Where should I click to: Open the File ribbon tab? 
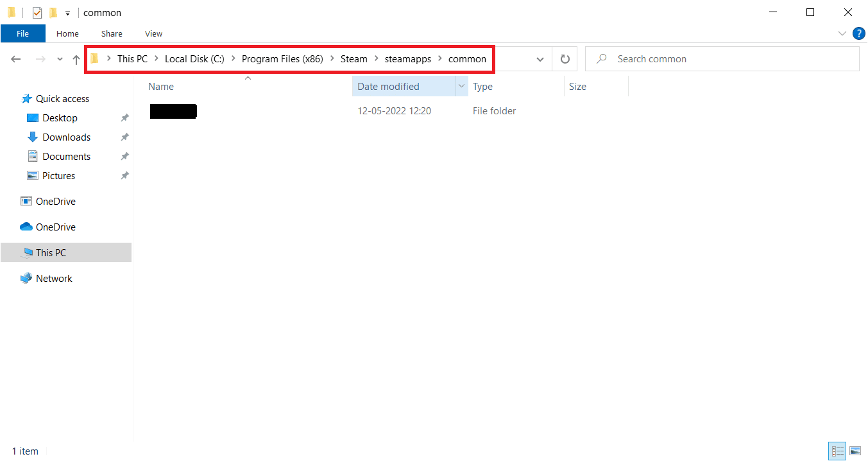[x=22, y=33]
